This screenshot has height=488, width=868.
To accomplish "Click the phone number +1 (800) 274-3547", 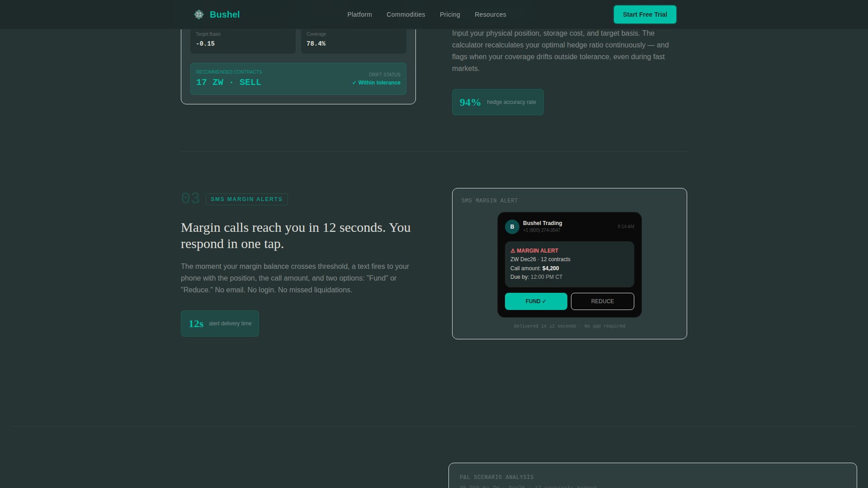I will 542,230.
